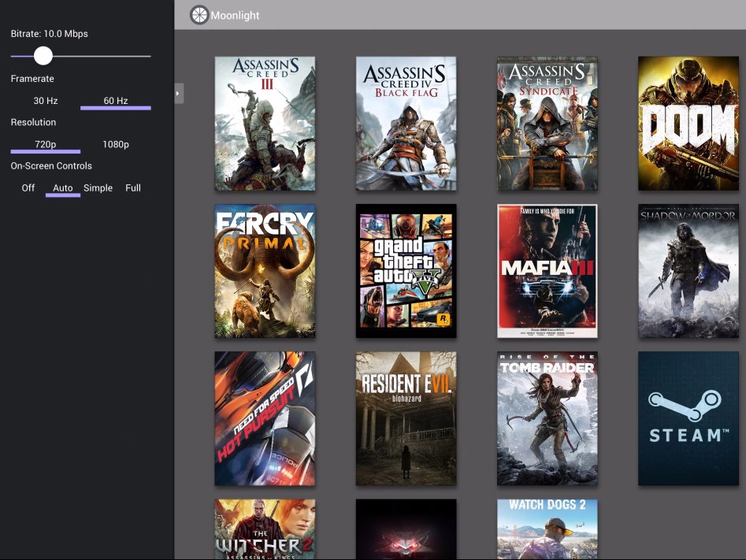746x560 pixels.
Task: Launch Rise of the Tomb Raider
Action: [x=547, y=419]
